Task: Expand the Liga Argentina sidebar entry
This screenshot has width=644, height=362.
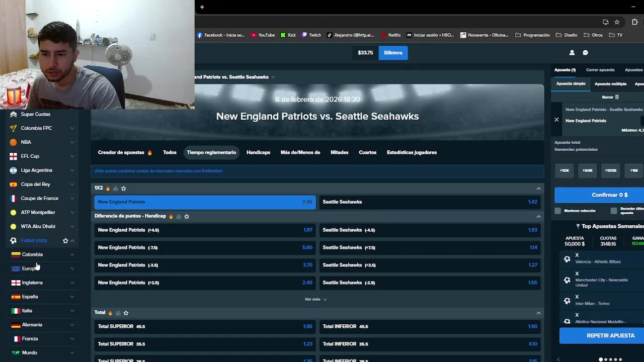Action: pos(72,170)
